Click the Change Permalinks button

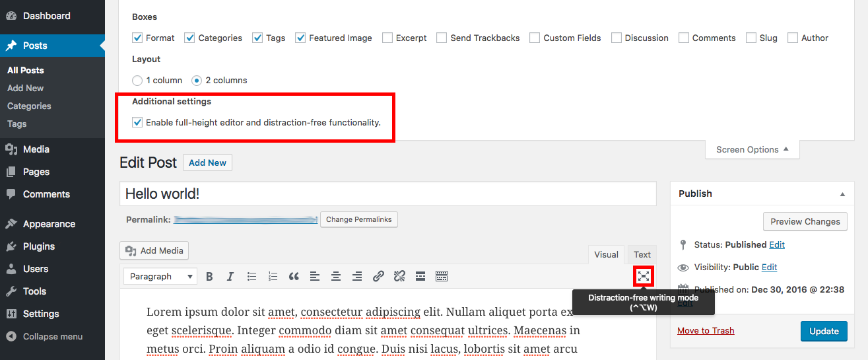point(359,219)
